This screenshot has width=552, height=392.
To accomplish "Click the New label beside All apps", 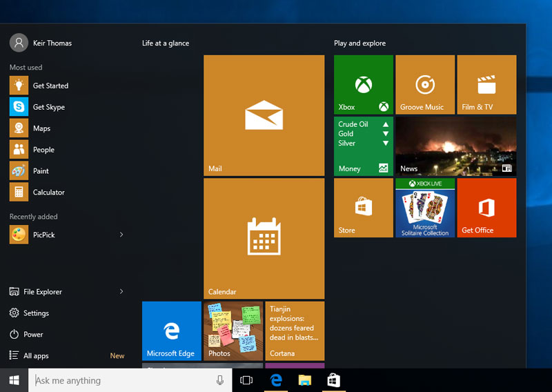I will 117,355.
